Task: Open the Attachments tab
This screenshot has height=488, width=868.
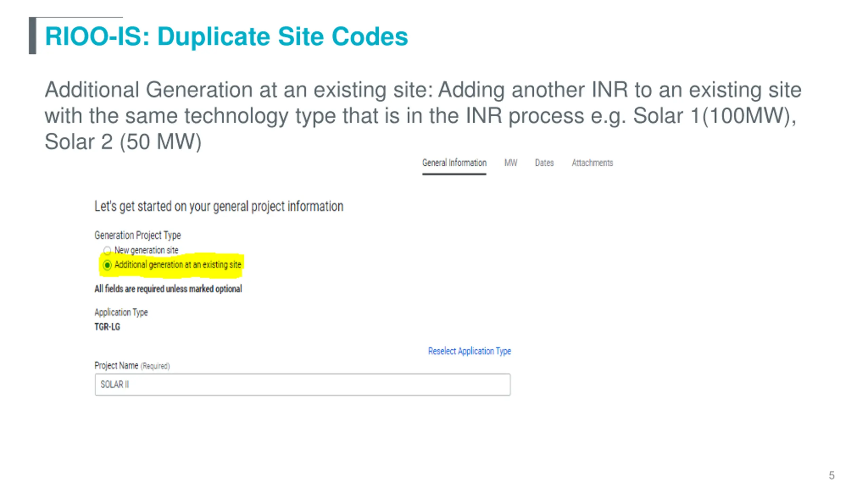Action: (592, 163)
